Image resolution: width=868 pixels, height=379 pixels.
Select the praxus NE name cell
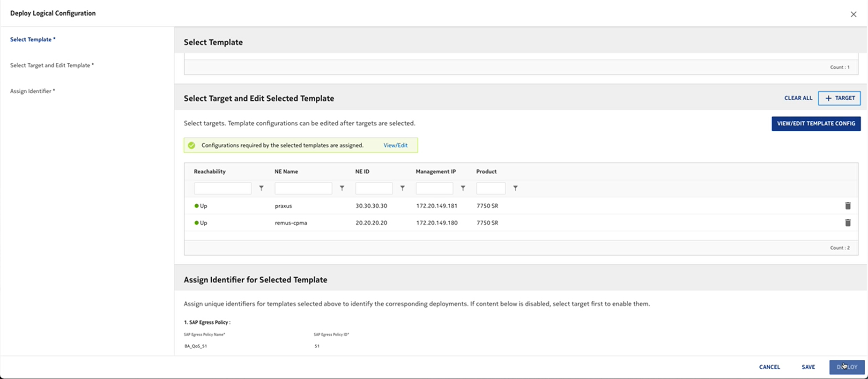coord(283,206)
